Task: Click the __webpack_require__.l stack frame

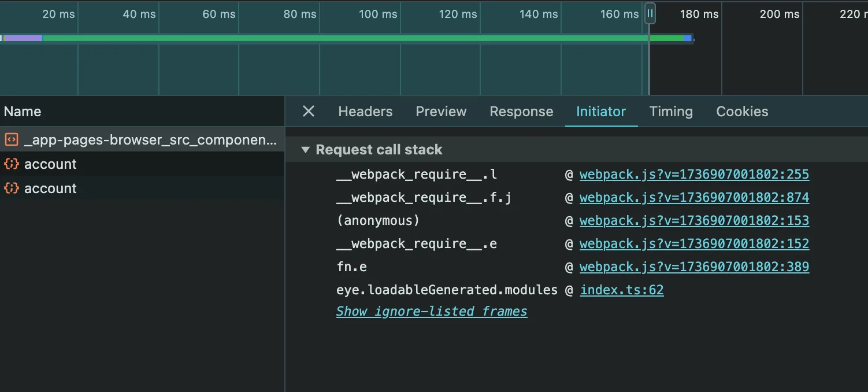Action: point(417,175)
